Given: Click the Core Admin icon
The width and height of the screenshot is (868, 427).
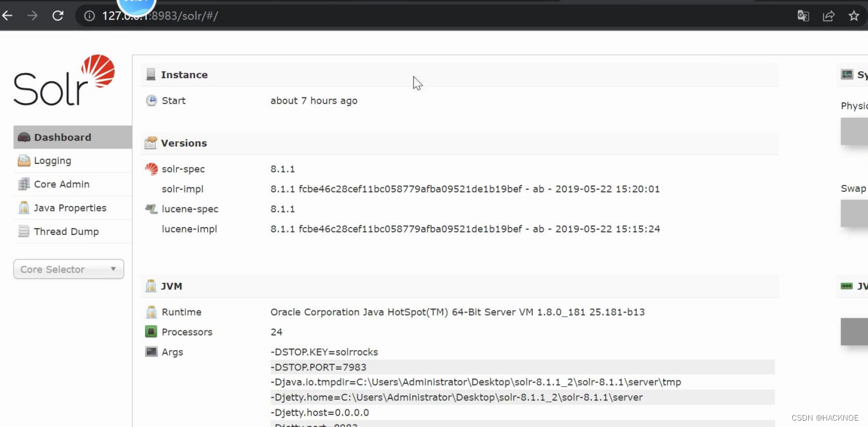Looking at the screenshot, I should 24,184.
